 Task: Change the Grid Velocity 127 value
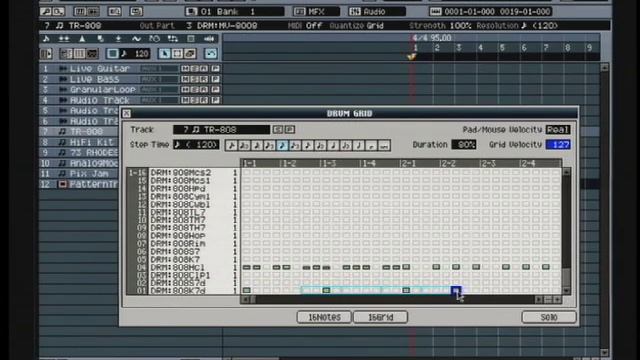558,145
